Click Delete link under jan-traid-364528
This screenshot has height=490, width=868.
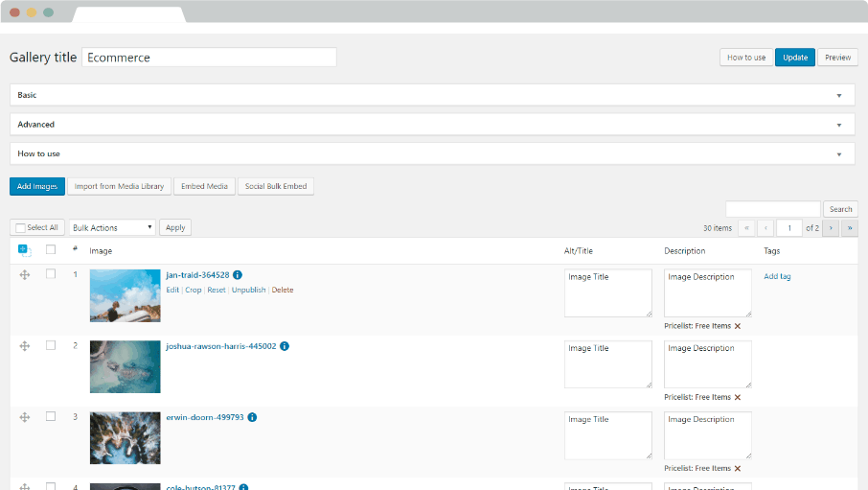[x=283, y=290]
